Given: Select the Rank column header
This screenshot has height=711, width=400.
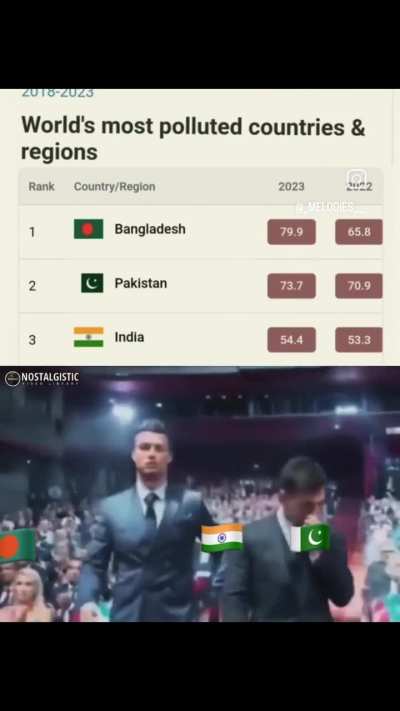Looking at the screenshot, I should point(41,186).
